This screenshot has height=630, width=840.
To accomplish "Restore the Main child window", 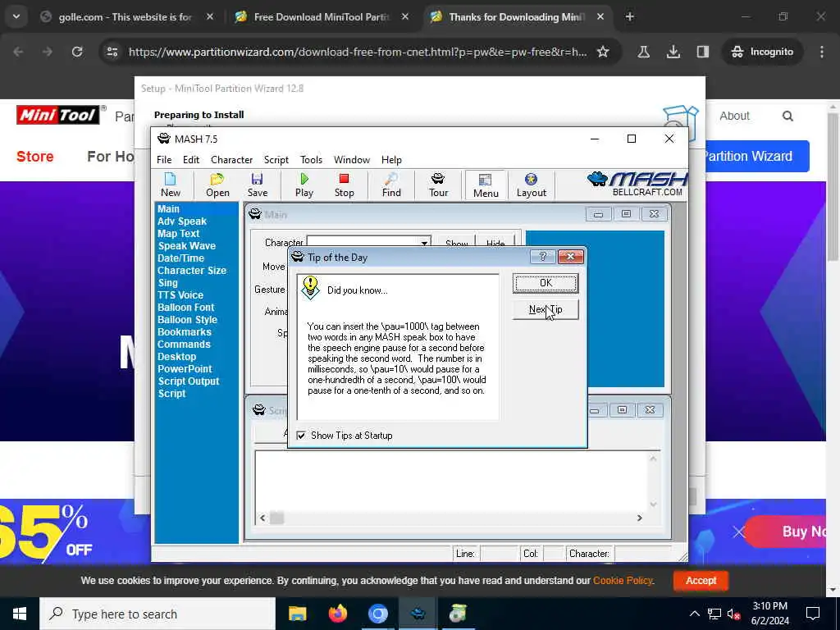I will point(626,214).
